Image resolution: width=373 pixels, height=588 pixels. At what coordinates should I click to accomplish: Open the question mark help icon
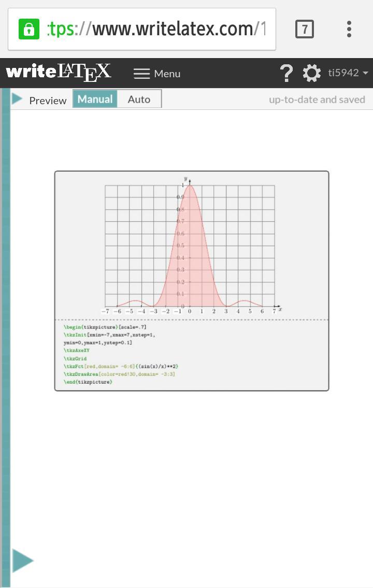(286, 73)
